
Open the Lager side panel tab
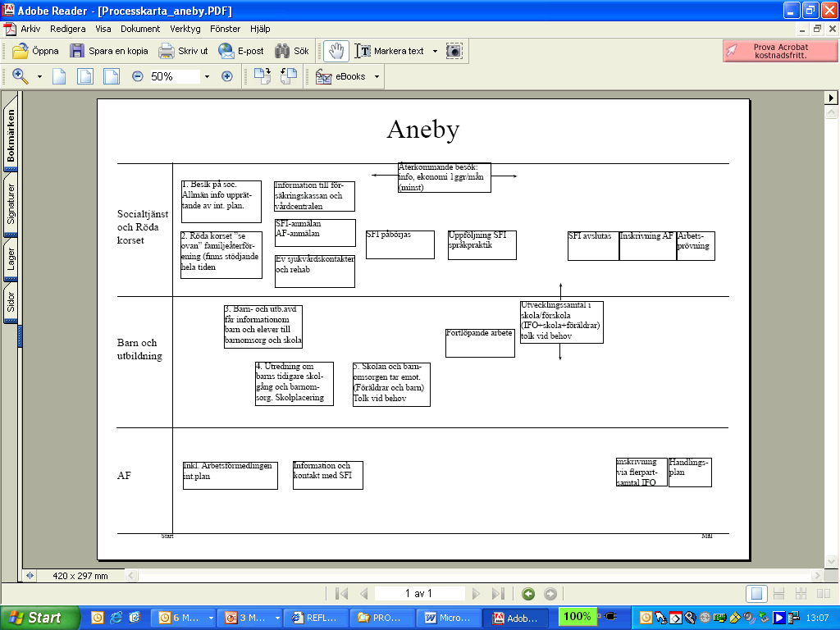(x=11, y=258)
